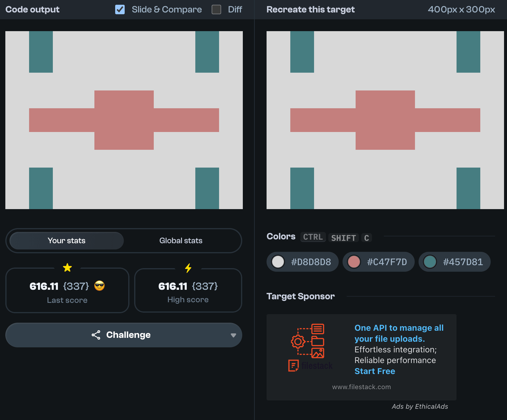
Task: Click the share icon on Challenge button
Action: click(96, 335)
